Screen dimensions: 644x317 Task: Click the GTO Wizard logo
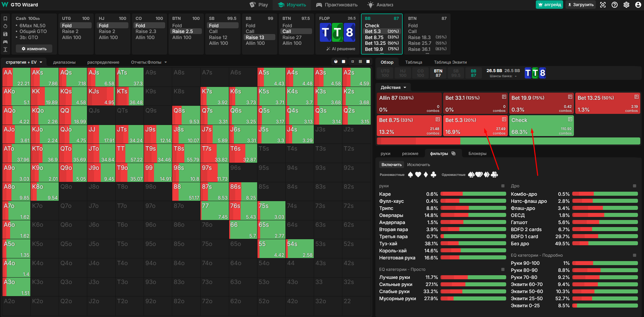(x=20, y=5)
